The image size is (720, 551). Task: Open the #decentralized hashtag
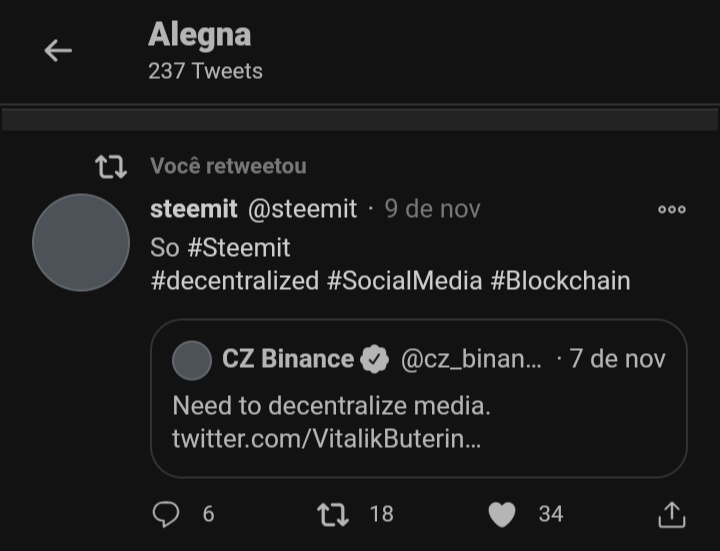(235, 281)
